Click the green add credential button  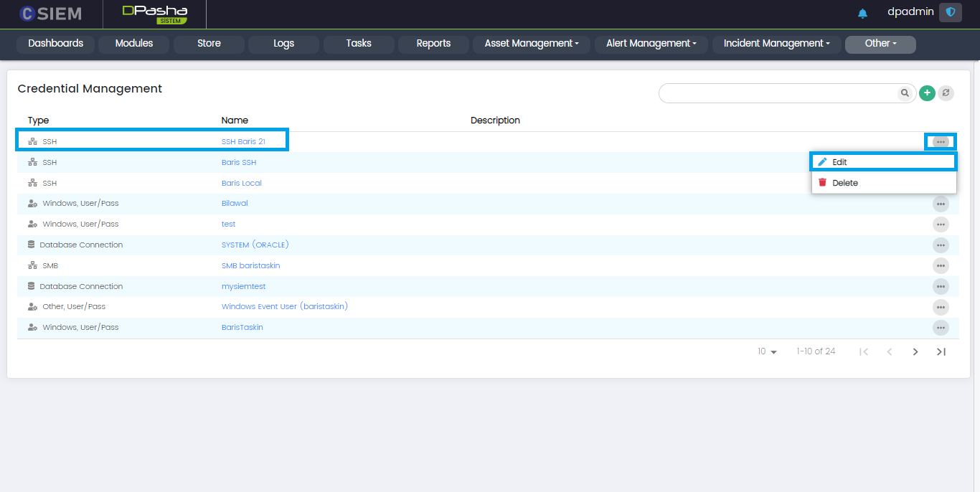927,93
